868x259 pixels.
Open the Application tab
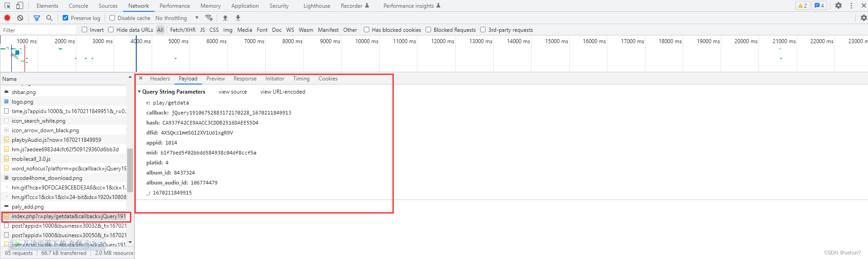pyautogui.click(x=245, y=5)
